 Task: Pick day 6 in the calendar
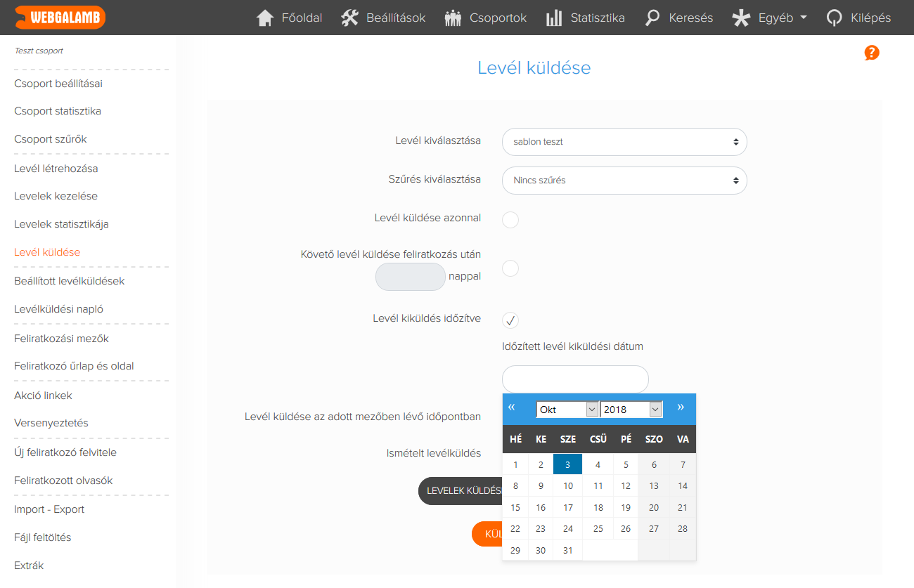click(654, 464)
